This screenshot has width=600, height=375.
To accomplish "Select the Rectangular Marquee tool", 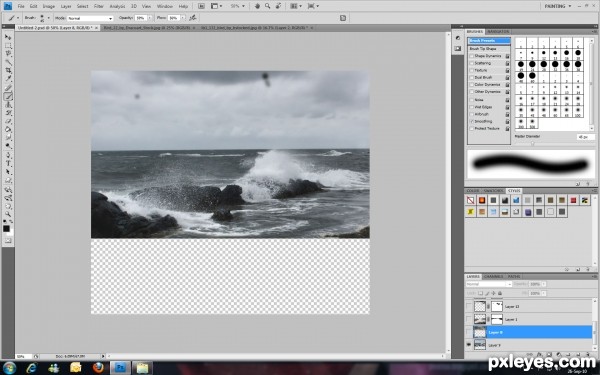I will pyautogui.click(x=8, y=45).
